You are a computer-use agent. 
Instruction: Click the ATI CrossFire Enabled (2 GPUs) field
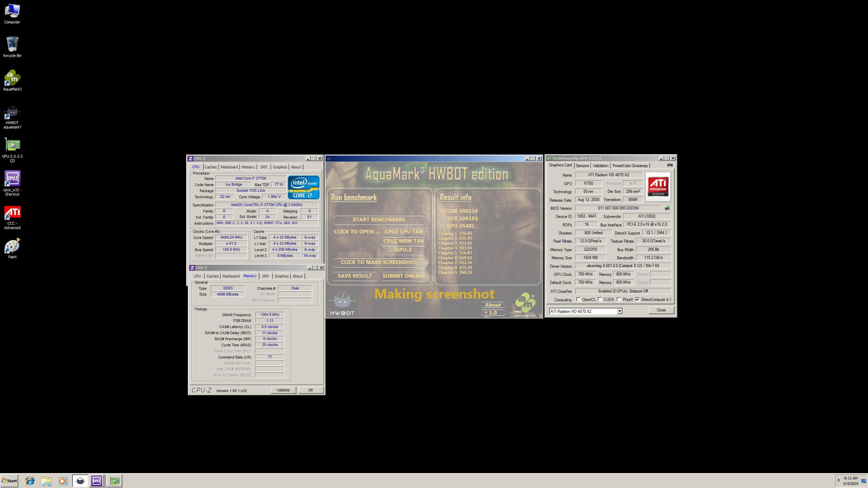click(x=623, y=291)
